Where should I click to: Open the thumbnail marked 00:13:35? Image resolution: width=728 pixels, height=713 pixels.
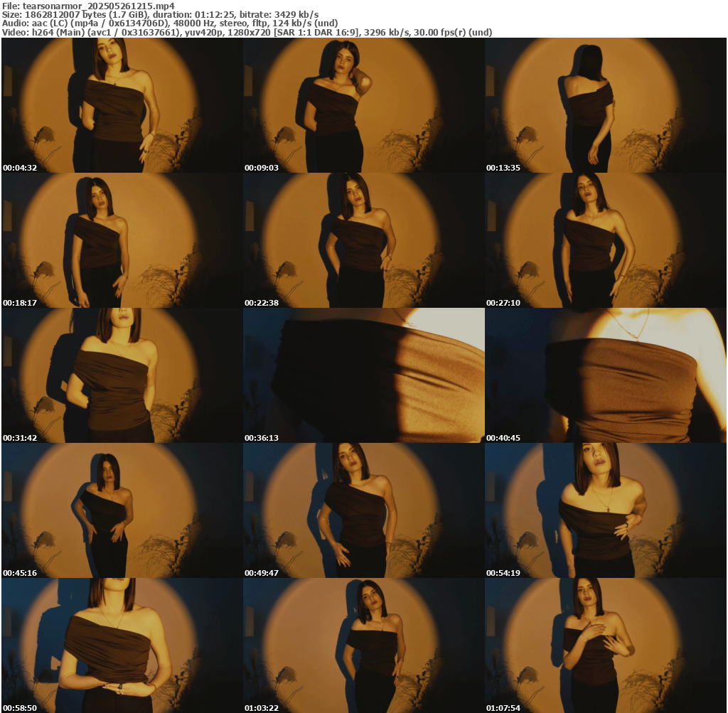click(x=606, y=105)
